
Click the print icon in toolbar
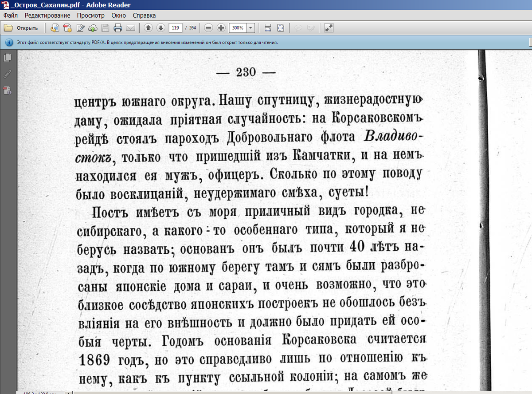[117, 28]
